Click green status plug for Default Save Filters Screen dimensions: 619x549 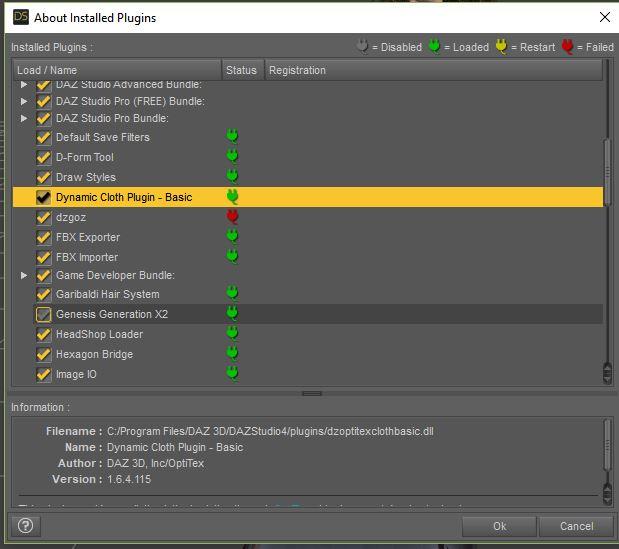pyautogui.click(x=232, y=137)
